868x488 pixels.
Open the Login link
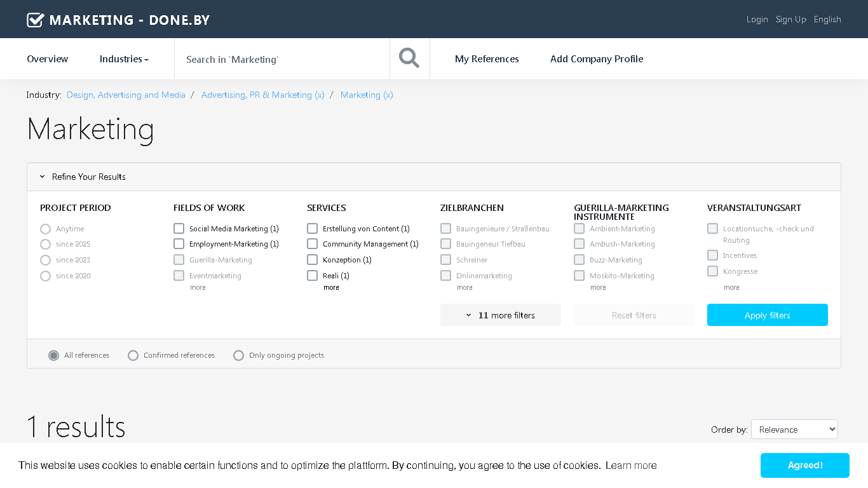[x=757, y=20]
